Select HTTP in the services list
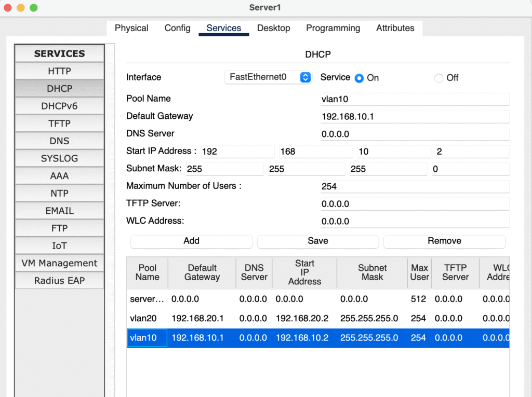The width and height of the screenshot is (532, 397). (59, 71)
